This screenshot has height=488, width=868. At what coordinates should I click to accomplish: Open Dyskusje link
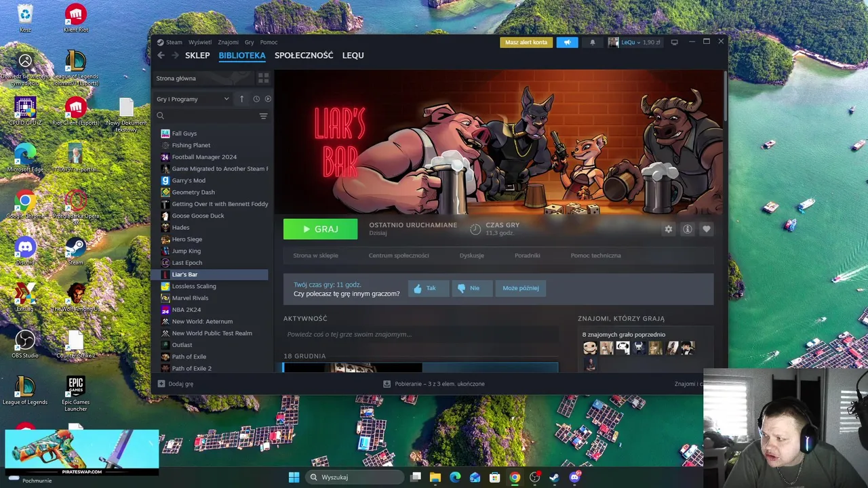tap(472, 256)
